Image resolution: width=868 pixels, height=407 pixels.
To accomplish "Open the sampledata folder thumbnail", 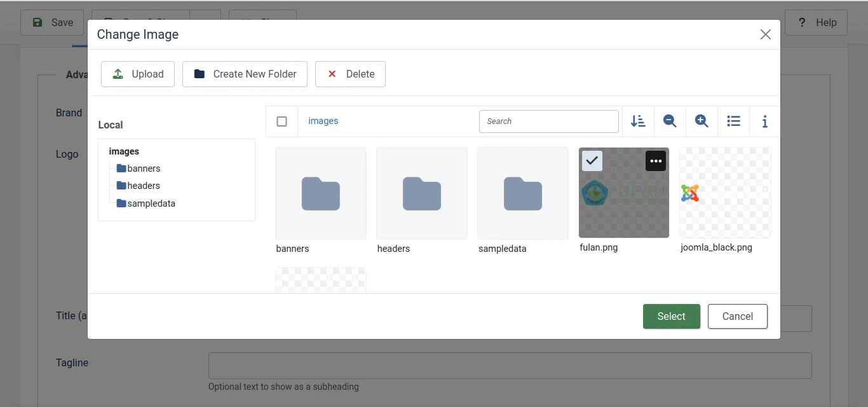I will click(523, 193).
